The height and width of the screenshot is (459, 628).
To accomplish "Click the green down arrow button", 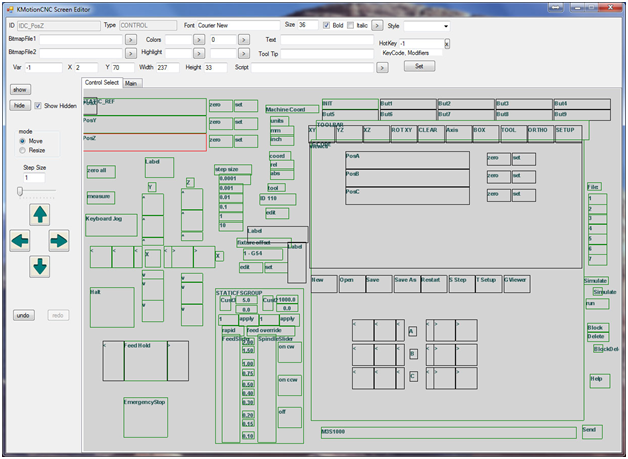I will (39, 266).
